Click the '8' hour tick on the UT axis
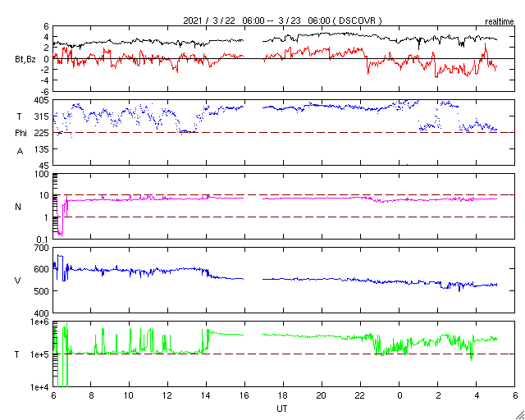This screenshot has width=525, height=420. coord(91,395)
